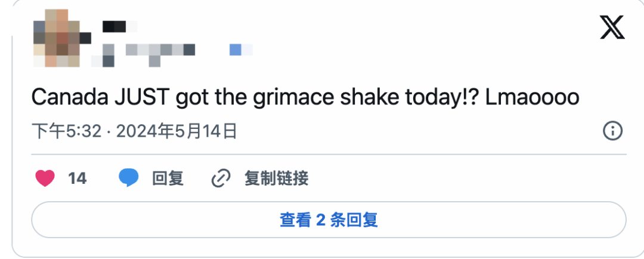644x259 pixels.
Task: Click the blue follow link beside handle
Action: 240,50
